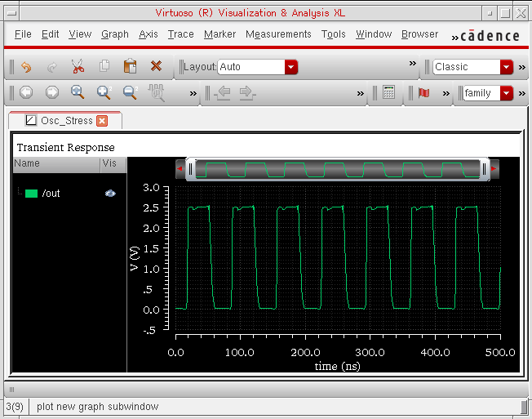Click the right arrow of waveform scroll strip

pos(494,169)
